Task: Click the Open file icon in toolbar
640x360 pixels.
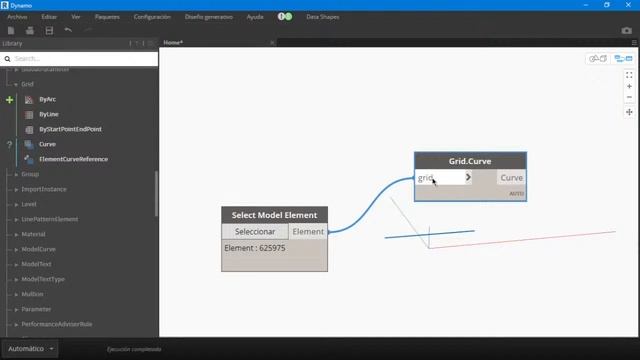Action: [30, 31]
